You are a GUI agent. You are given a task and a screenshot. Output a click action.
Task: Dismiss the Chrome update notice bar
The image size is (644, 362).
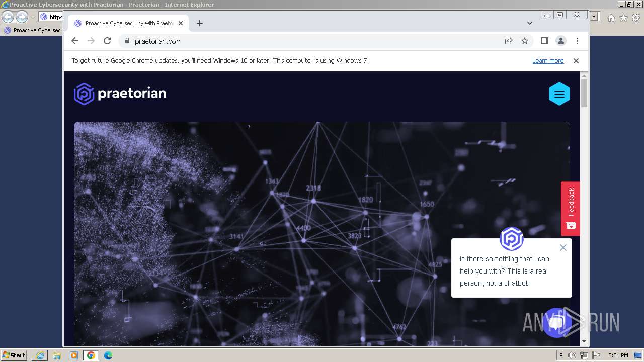click(576, 61)
